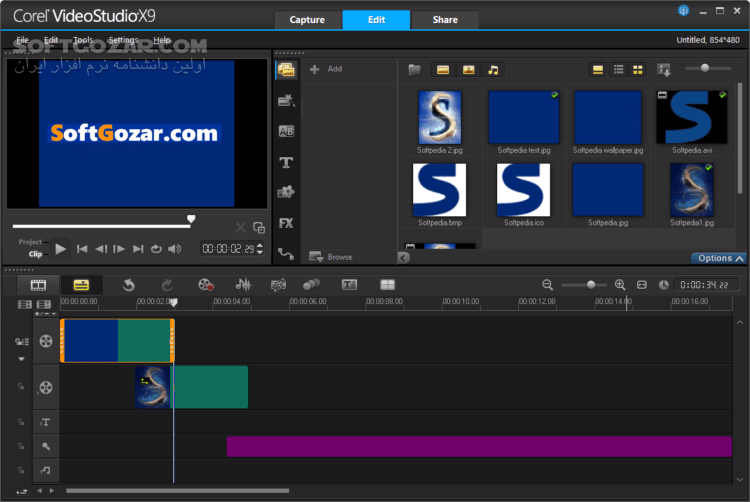The height and width of the screenshot is (502, 750).
Task: Fit project in timeline window
Action: tap(642, 285)
